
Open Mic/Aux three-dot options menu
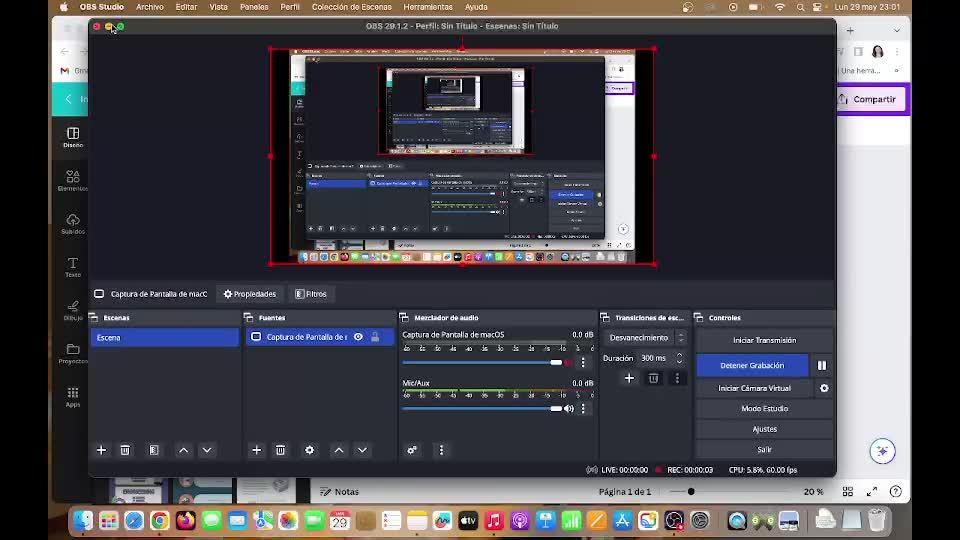pos(583,408)
